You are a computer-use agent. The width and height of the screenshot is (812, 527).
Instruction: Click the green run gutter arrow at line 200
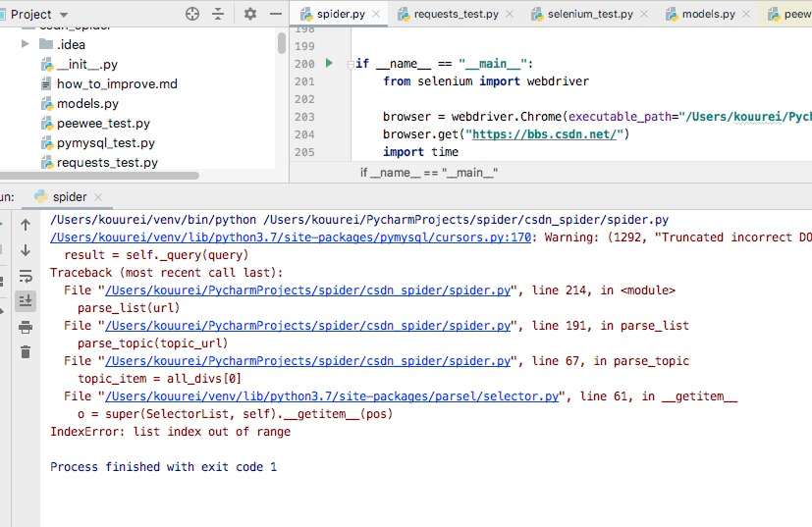329,63
